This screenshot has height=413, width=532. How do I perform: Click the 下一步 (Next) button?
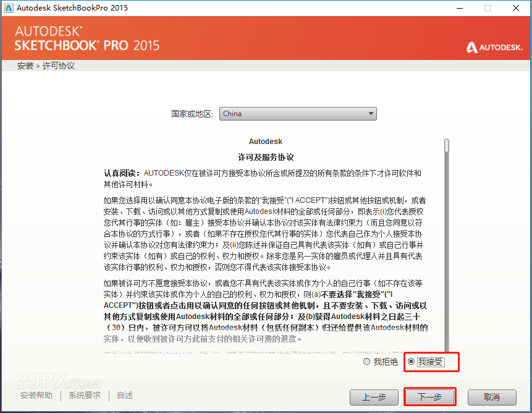[x=429, y=397]
